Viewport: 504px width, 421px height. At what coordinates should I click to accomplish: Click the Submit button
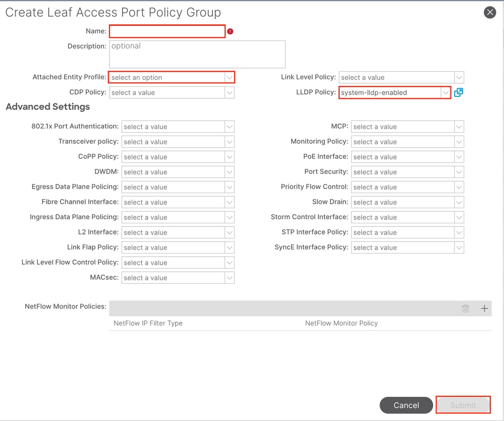click(463, 405)
